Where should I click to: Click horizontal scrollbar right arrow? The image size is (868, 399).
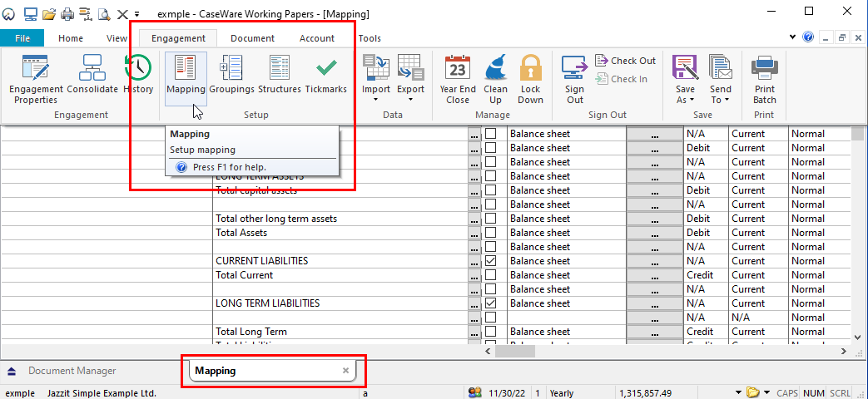click(844, 351)
